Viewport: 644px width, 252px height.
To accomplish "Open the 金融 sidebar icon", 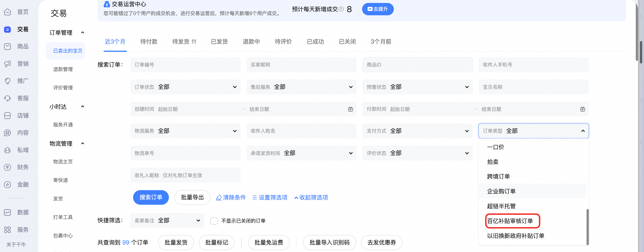I will pyautogui.click(x=8, y=185).
